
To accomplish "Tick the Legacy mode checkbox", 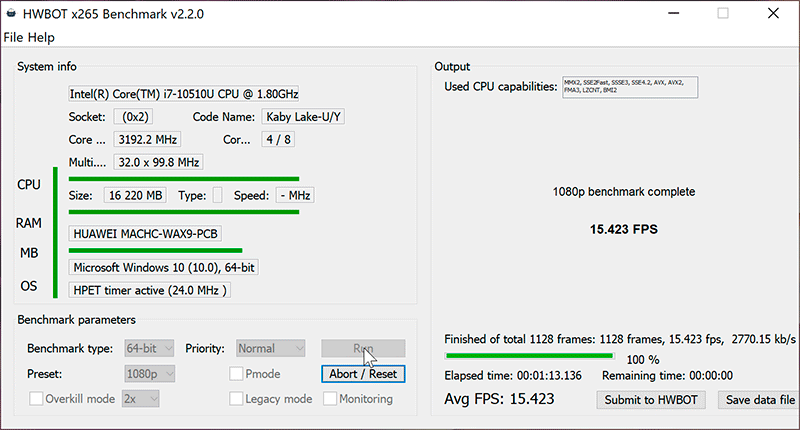I will click(x=236, y=399).
